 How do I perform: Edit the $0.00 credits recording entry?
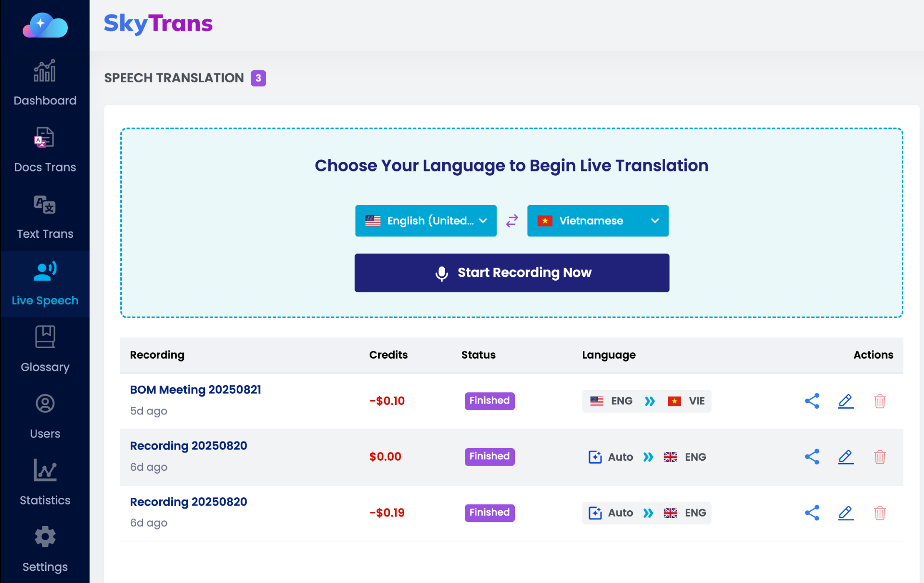[846, 457]
